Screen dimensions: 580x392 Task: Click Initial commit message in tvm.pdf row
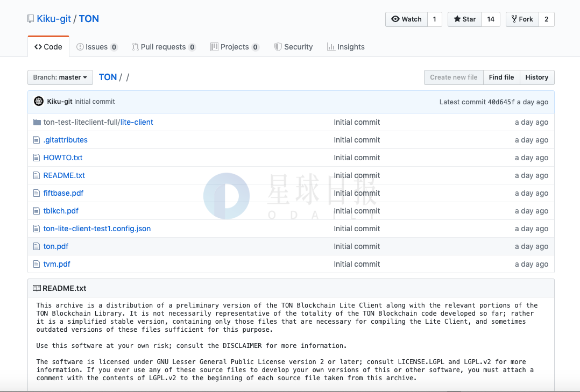pos(357,264)
